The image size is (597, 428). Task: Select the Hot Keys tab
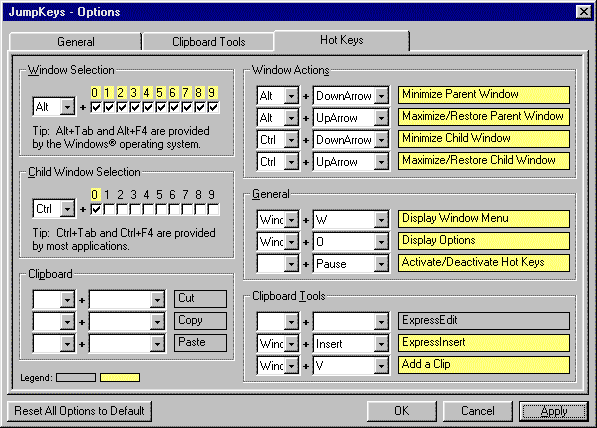click(342, 40)
